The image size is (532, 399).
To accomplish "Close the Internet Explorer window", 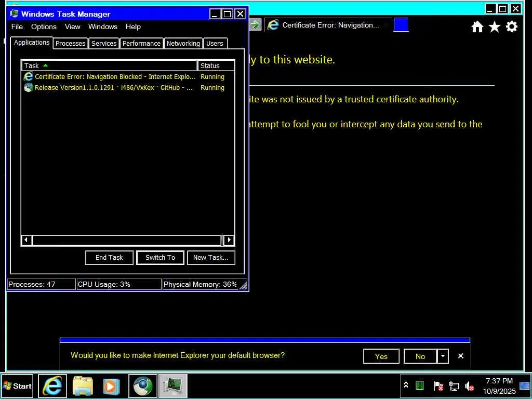I will (516, 8).
